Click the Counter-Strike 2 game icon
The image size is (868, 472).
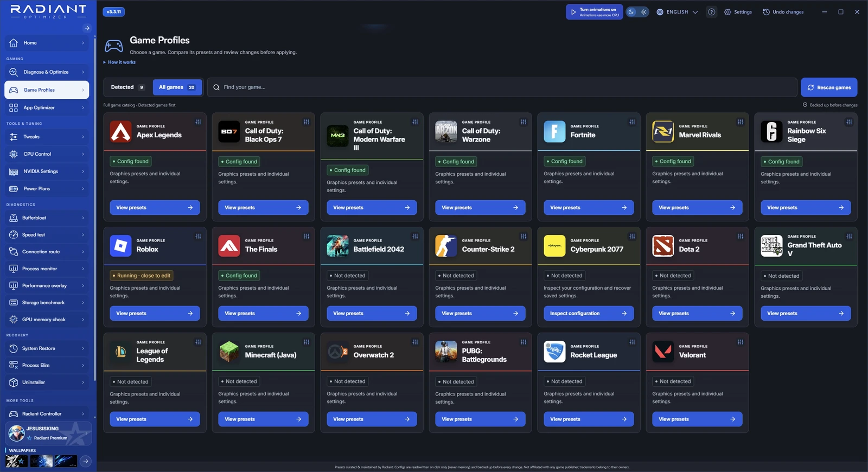(446, 246)
